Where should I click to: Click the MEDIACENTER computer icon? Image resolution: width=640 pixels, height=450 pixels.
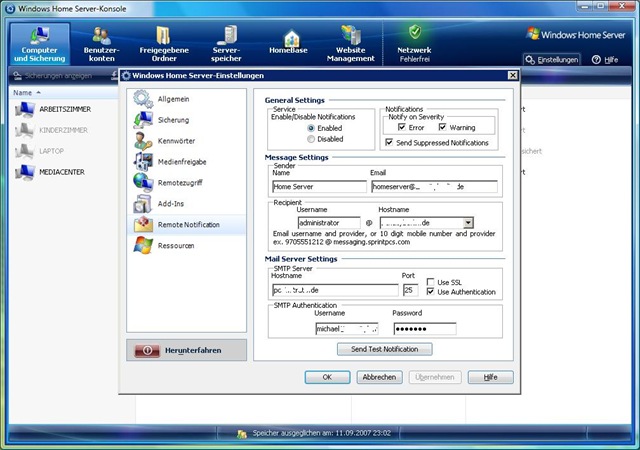point(24,172)
